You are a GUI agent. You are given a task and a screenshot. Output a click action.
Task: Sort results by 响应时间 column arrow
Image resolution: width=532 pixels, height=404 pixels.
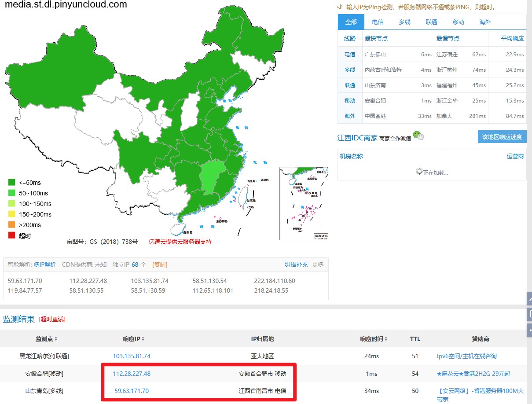pos(386,339)
